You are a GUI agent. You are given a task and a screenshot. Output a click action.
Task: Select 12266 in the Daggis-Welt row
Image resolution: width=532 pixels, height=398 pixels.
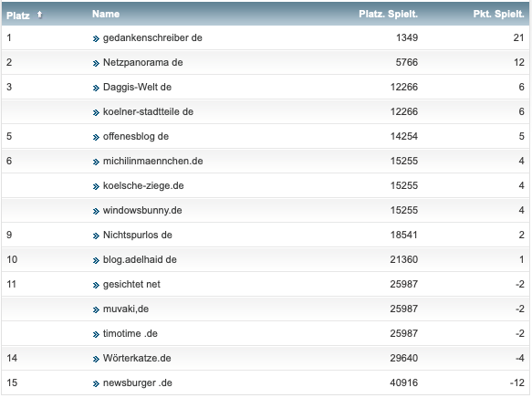point(404,88)
